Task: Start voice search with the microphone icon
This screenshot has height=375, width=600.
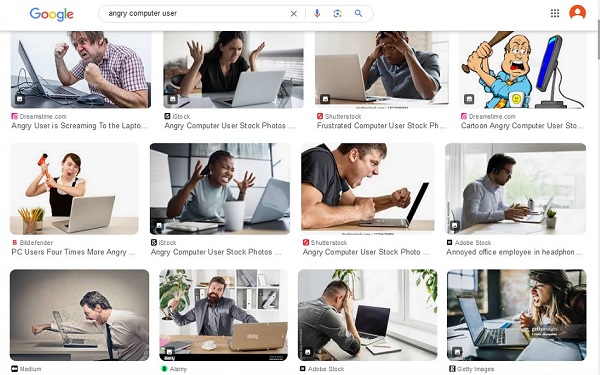Action: (x=317, y=13)
